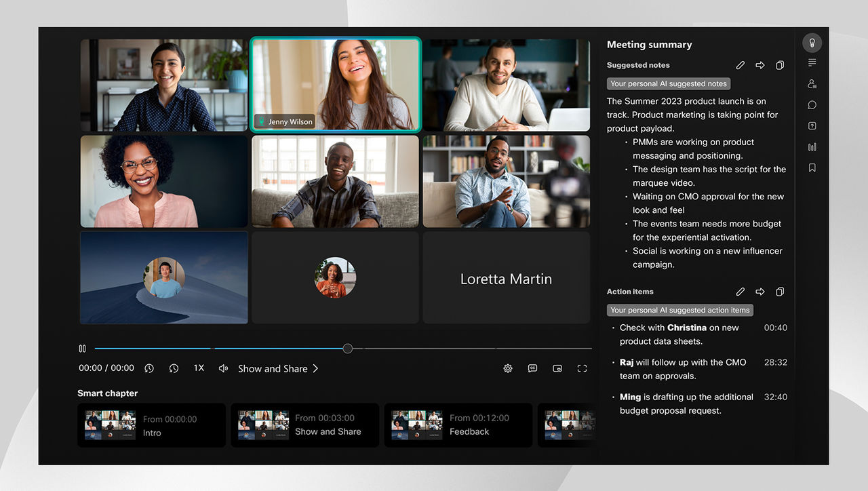Jump to 00:40 action item timestamp
Viewport: 868px width, 491px height.
[x=776, y=328]
